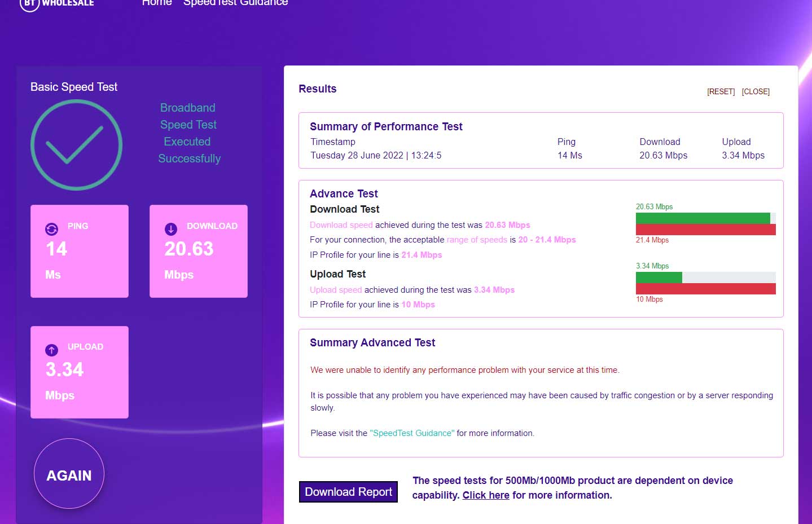Follow the "SpeedTest Guidance" link in summary

pyautogui.click(x=412, y=433)
